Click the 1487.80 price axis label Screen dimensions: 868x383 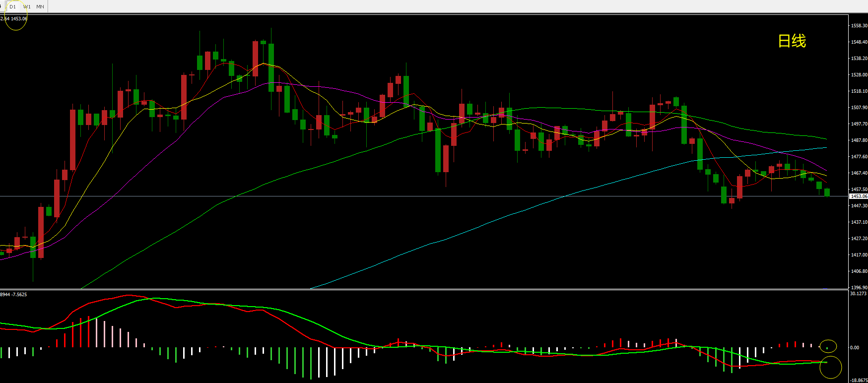tap(859, 140)
